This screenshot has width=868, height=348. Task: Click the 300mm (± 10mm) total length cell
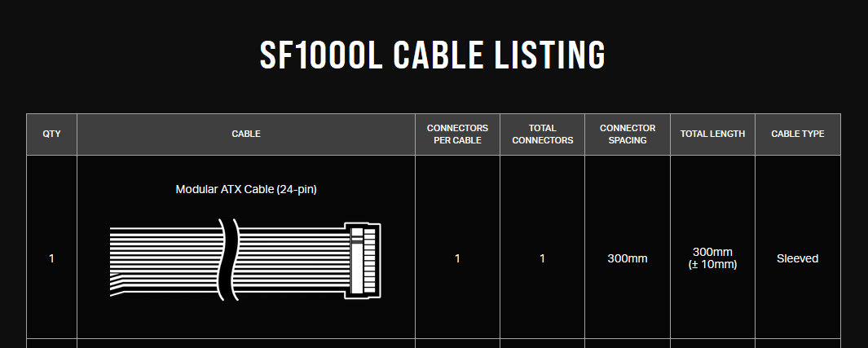(712, 258)
